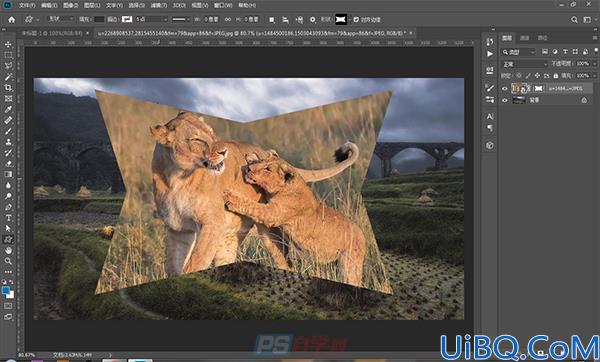Toggle lock all button in Layers panel
This screenshot has height=362, width=600.
[556, 76]
